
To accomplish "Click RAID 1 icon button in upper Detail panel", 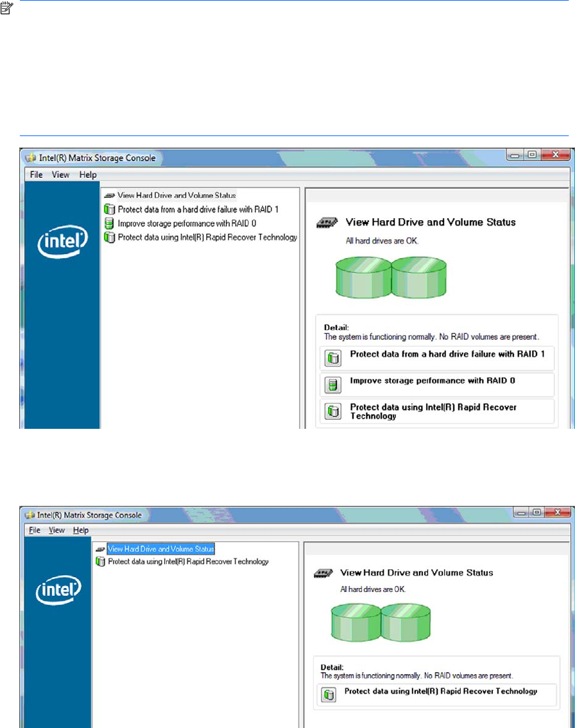I will tap(333, 358).
